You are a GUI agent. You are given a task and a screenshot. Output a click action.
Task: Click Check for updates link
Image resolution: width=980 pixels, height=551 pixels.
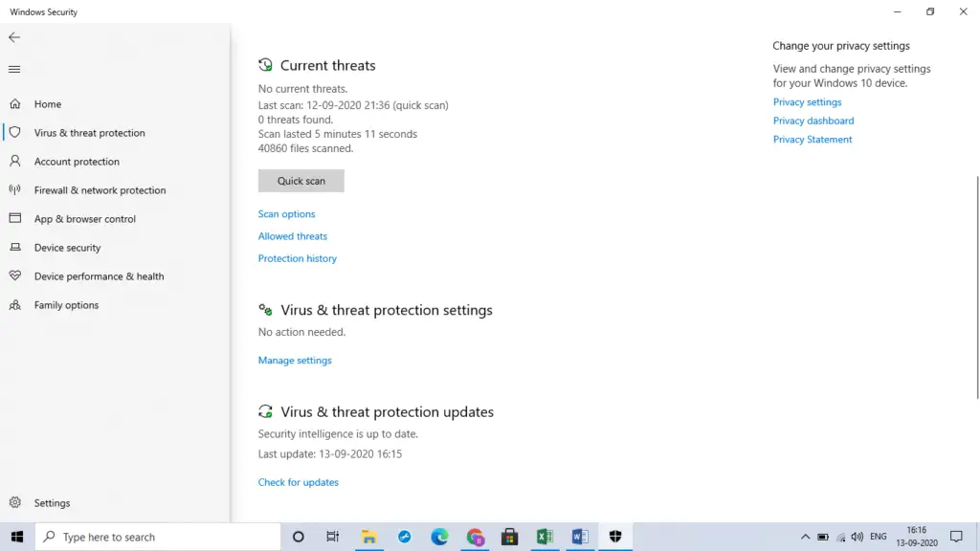click(299, 482)
